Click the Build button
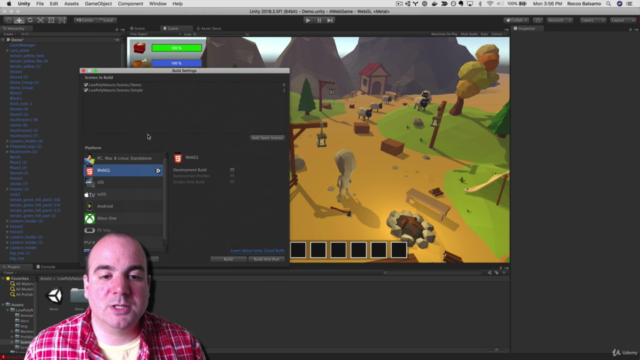Image resolution: width=640 pixels, height=360 pixels. (x=228, y=259)
